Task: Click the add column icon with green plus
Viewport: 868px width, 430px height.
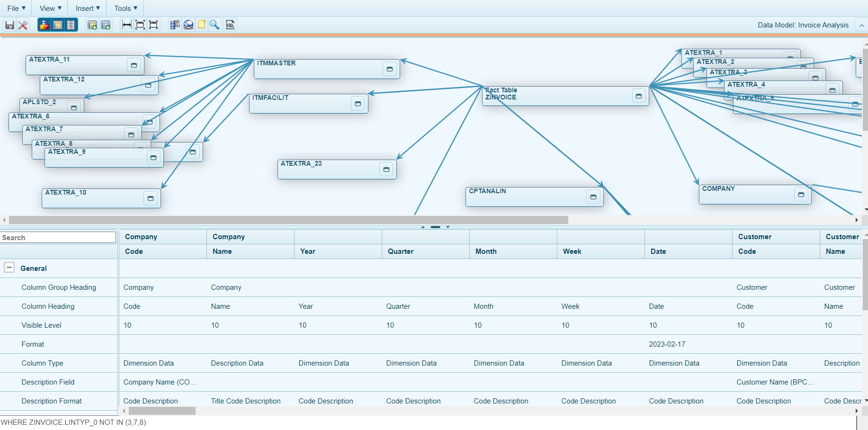Action: [x=92, y=25]
